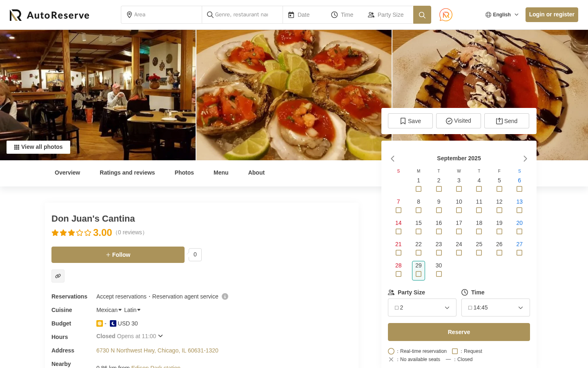Expand the opening hours chevron
Viewport: 588px width, 368px height.
[x=160, y=336]
